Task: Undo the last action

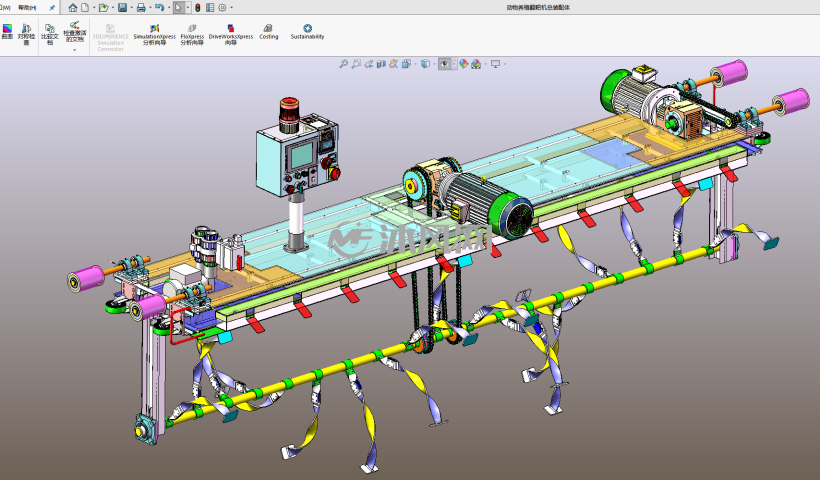Action: coord(160,7)
